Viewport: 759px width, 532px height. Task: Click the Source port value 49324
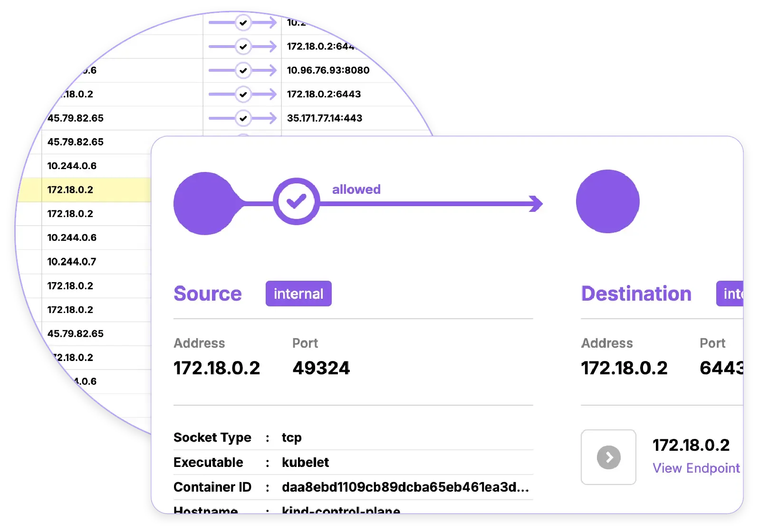tap(321, 368)
